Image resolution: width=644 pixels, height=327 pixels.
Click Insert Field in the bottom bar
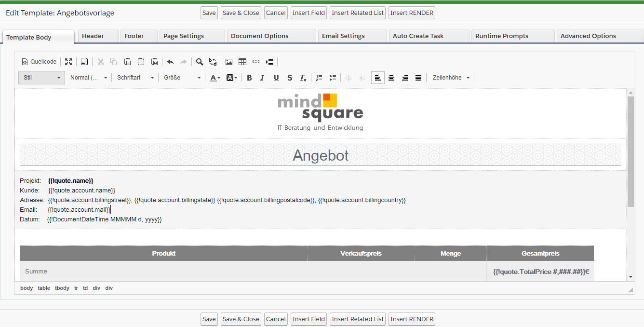(x=309, y=319)
